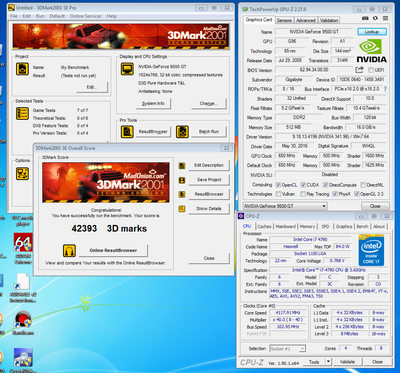
Task: Open the white document desktop shortcut
Action: (x=23, y=287)
